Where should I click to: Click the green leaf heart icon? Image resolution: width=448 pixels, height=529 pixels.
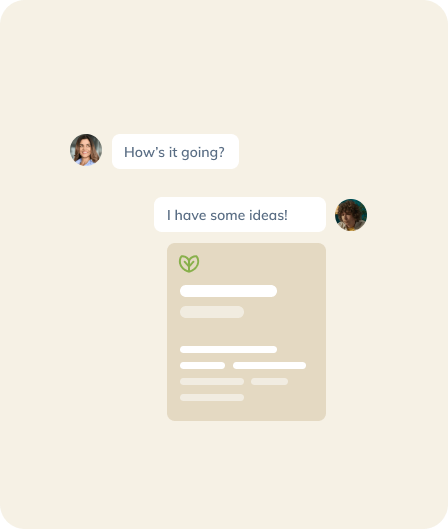pyautogui.click(x=189, y=263)
